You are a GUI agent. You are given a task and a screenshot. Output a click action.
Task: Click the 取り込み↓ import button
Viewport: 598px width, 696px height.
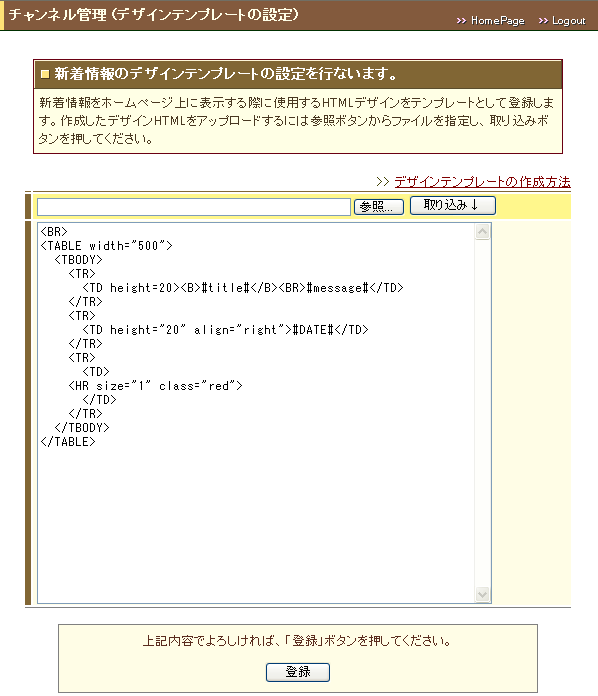click(x=452, y=205)
